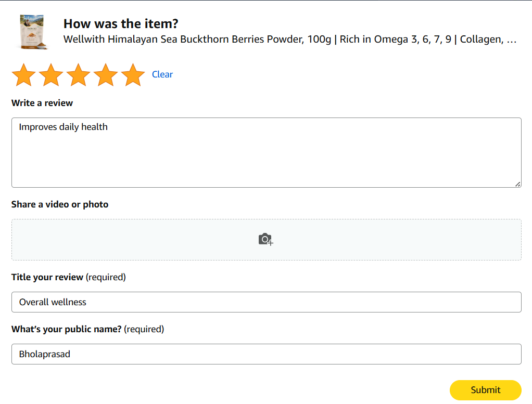The height and width of the screenshot is (404, 532).
Task: Click the camera add-photo icon
Action: (x=266, y=239)
